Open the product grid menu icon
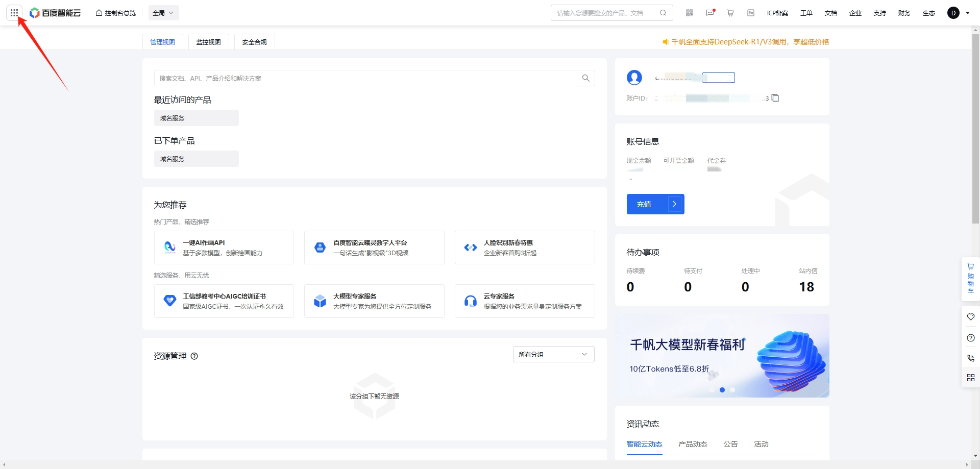 pyautogui.click(x=14, y=13)
